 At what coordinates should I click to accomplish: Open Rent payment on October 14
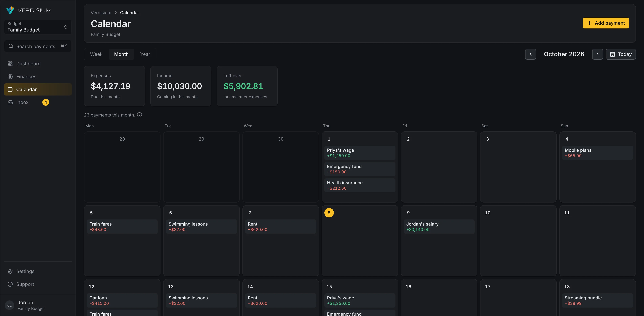[x=281, y=300]
